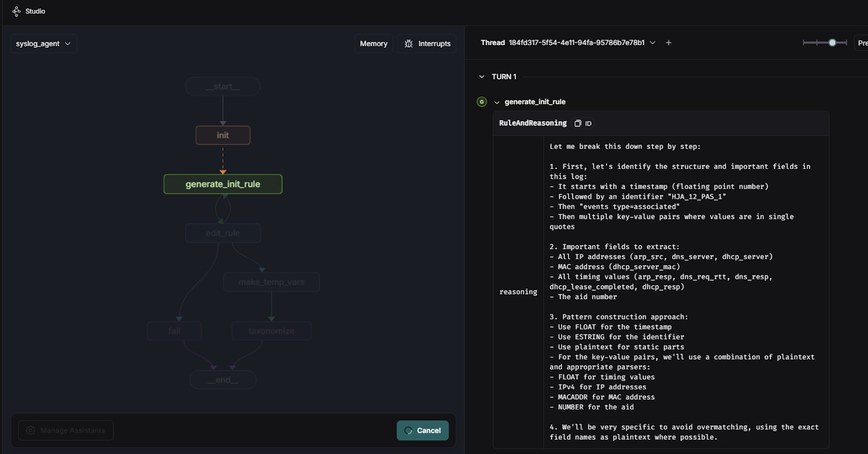868x454 pixels.
Task: Click the bug icon on Interrupts
Action: [409, 43]
